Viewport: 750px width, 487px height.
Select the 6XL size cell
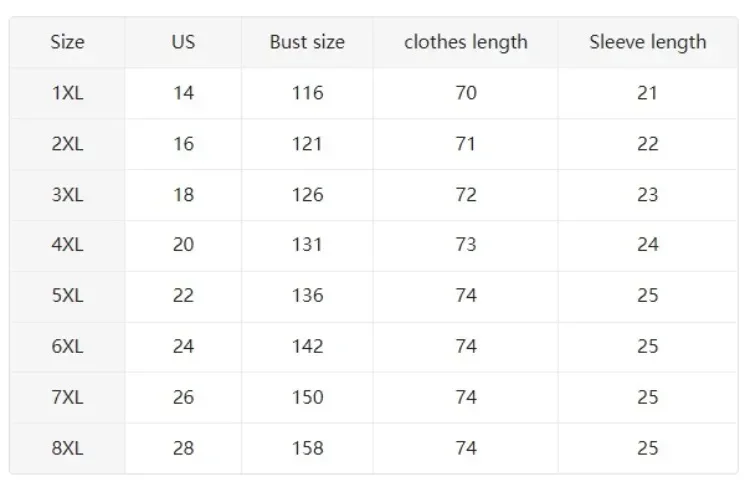[x=67, y=346]
